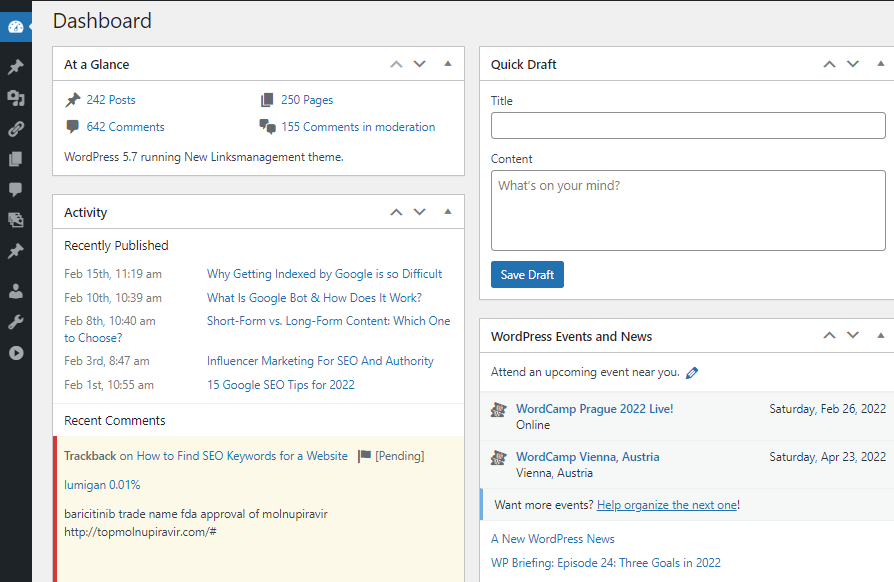The image size is (894, 582).
Task: Toggle Quick Draft panel triangle
Action: coord(880,64)
